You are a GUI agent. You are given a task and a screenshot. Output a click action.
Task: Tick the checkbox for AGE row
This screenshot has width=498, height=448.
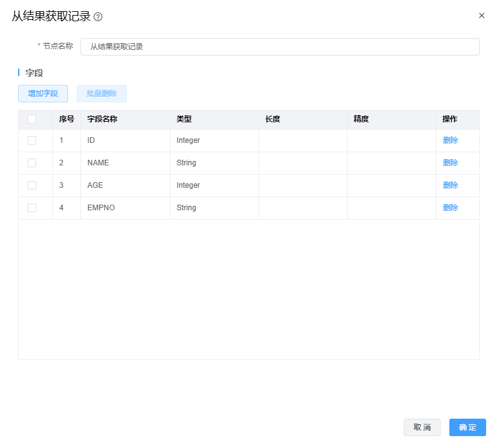32,185
